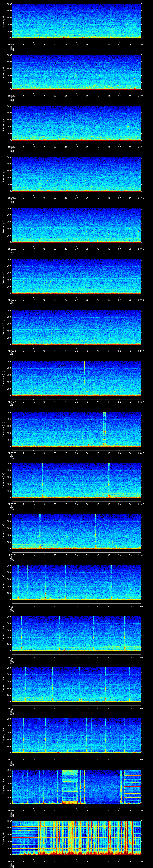Click the "30:00" end time label
The width and height of the screenshot is (153, 868).
click(x=141, y=453)
